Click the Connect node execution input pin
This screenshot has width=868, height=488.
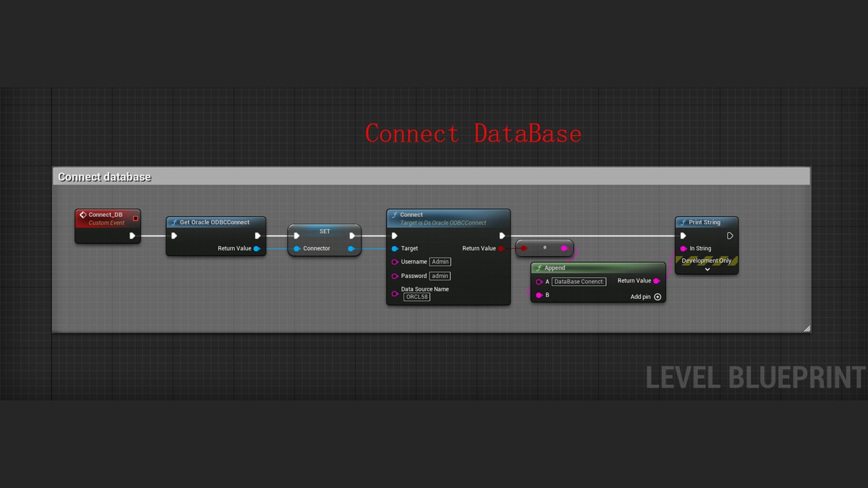(x=395, y=236)
